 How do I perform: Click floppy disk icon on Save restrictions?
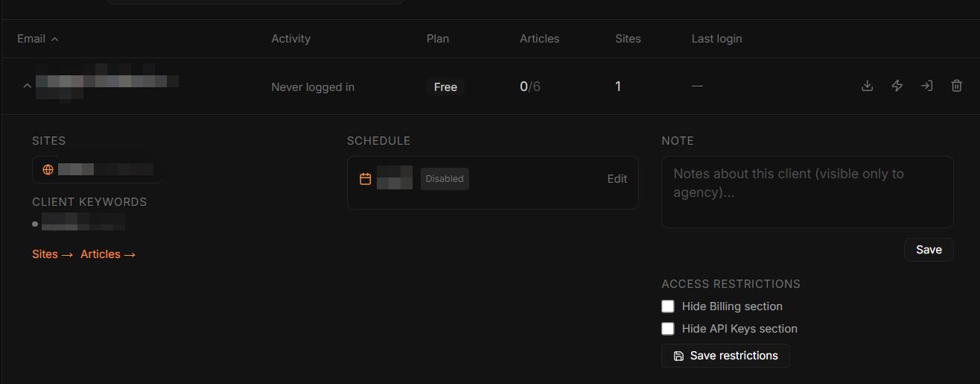[x=678, y=356]
